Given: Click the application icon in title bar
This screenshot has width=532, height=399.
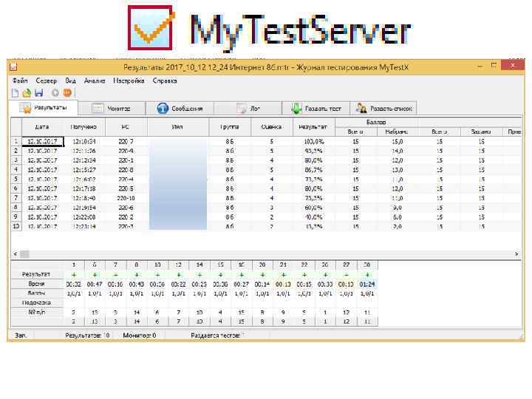Looking at the screenshot, I should pyautogui.click(x=13, y=66).
